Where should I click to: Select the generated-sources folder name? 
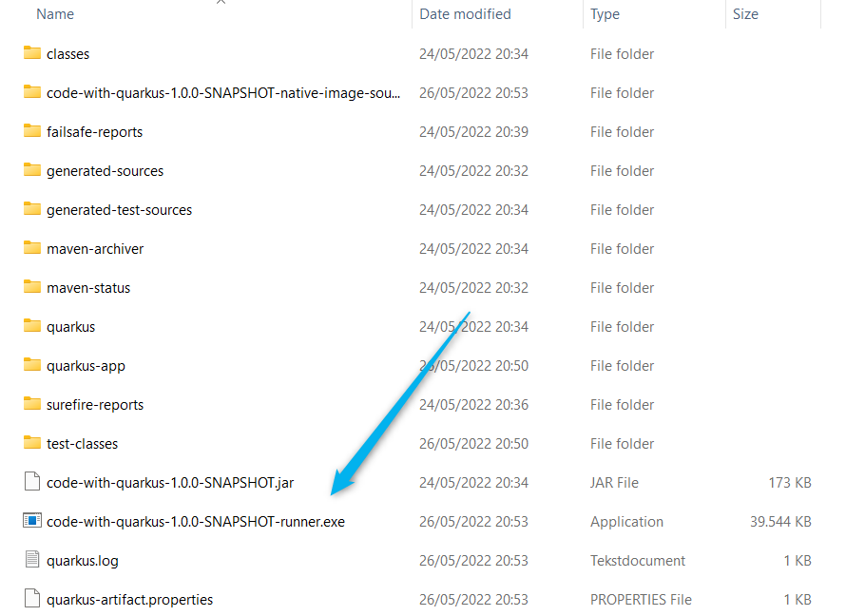105,171
